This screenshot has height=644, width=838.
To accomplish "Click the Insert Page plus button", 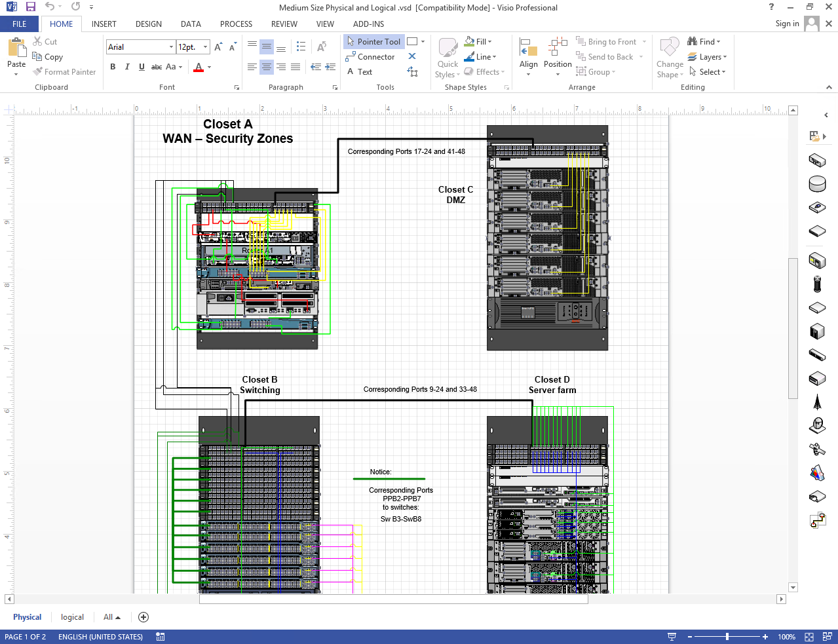I will click(x=143, y=617).
